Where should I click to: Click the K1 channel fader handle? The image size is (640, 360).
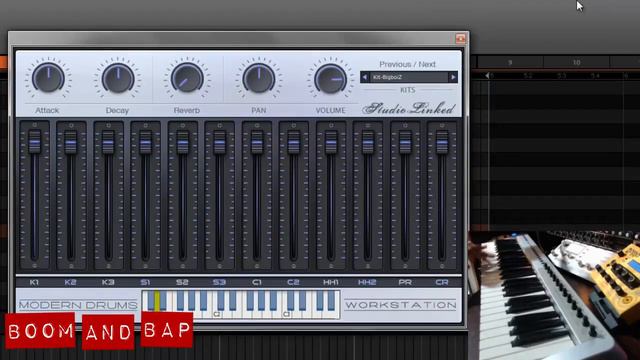(34, 142)
